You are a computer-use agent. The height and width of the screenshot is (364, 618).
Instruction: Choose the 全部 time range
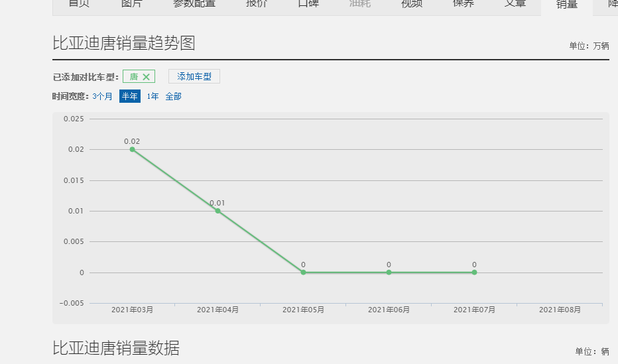click(174, 97)
